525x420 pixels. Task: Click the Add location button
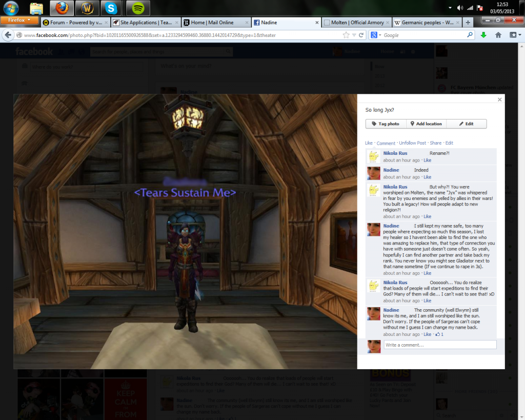pos(426,124)
